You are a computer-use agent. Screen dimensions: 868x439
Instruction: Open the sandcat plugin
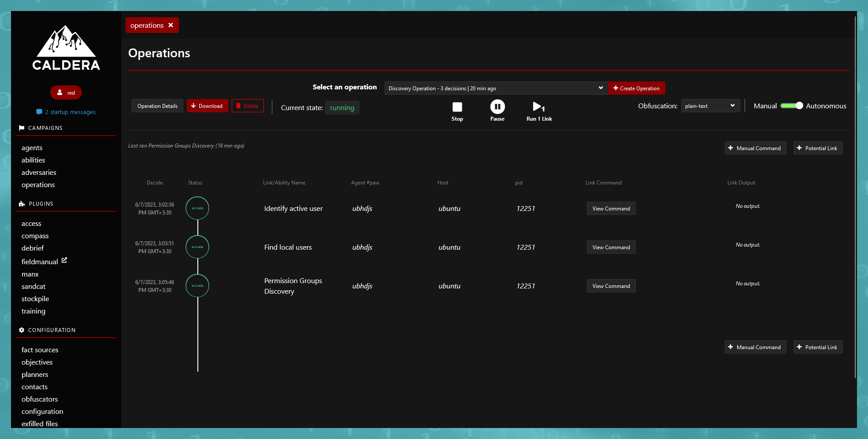[33, 286]
